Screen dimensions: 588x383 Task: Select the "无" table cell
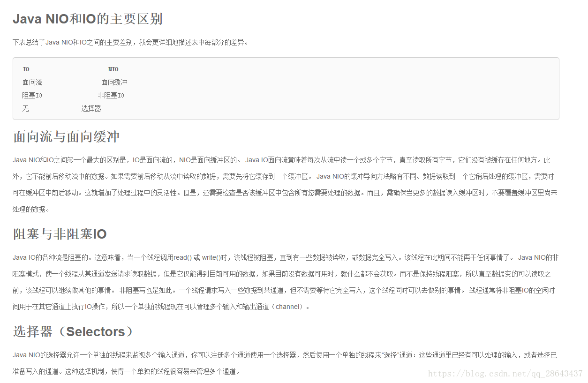click(x=26, y=108)
